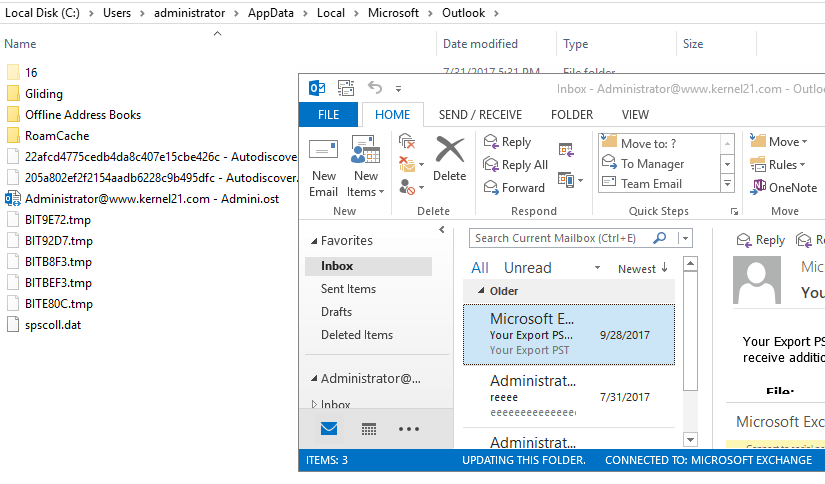Click the Delete X icon in ribbon
Viewport: 825px width, 484px height.
(x=450, y=150)
